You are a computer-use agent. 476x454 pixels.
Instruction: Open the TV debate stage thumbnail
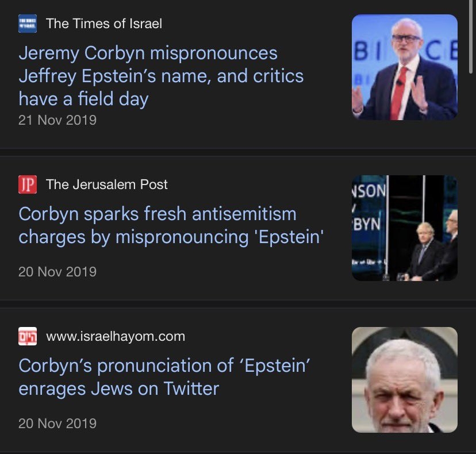404,228
